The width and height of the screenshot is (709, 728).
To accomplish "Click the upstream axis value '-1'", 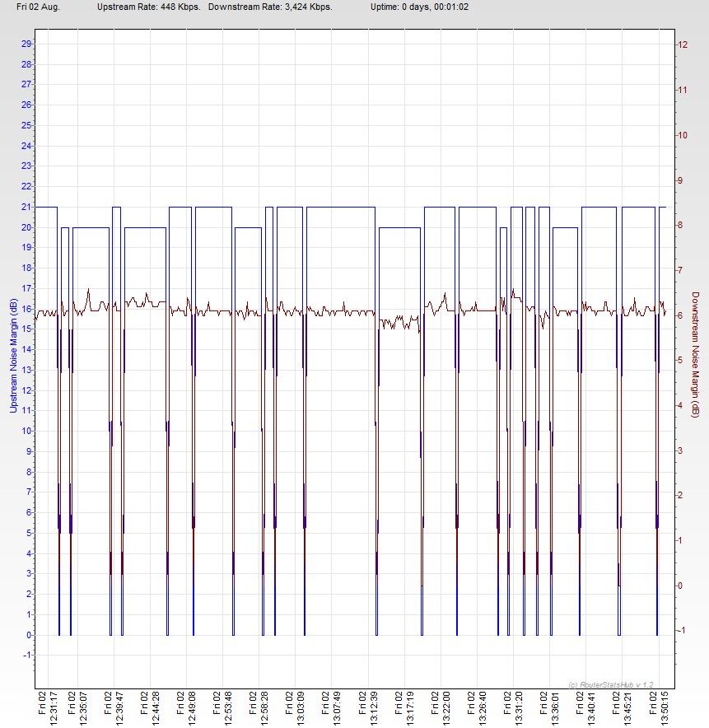I will 26,655.
